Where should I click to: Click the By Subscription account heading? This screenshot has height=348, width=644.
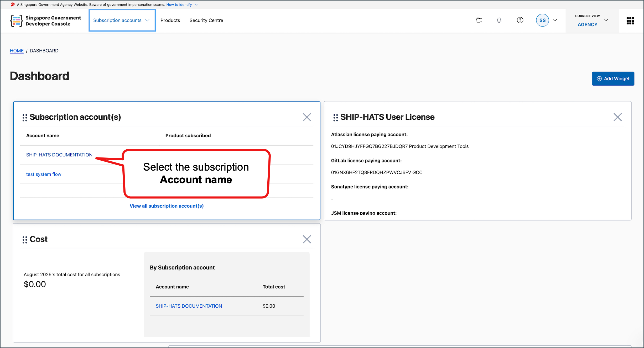[182, 267]
